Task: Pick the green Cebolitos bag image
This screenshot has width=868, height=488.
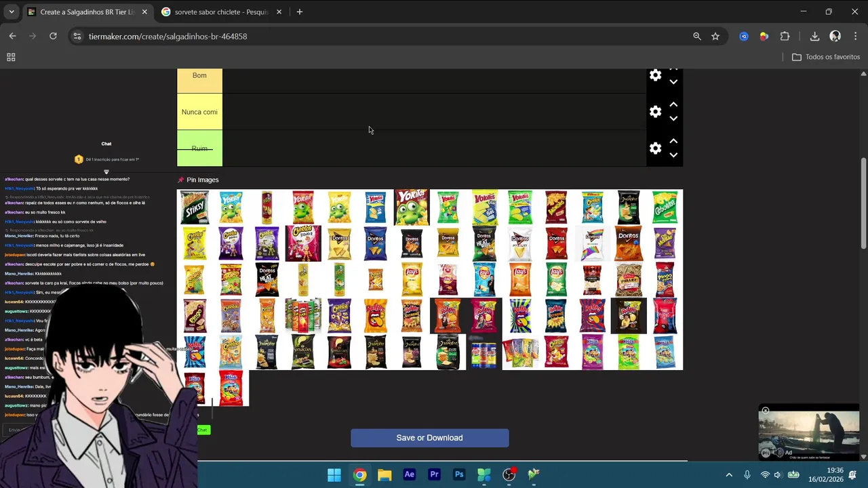Action: [x=665, y=207]
